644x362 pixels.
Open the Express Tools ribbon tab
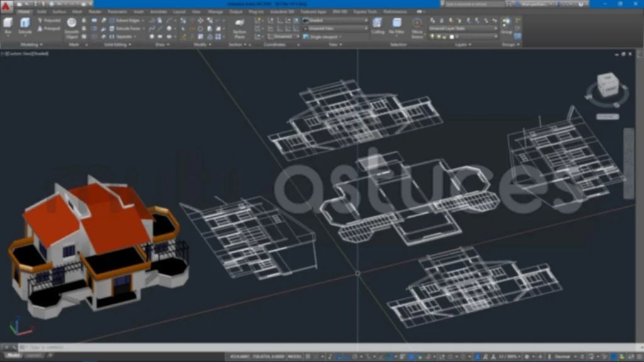tap(365, 12)
